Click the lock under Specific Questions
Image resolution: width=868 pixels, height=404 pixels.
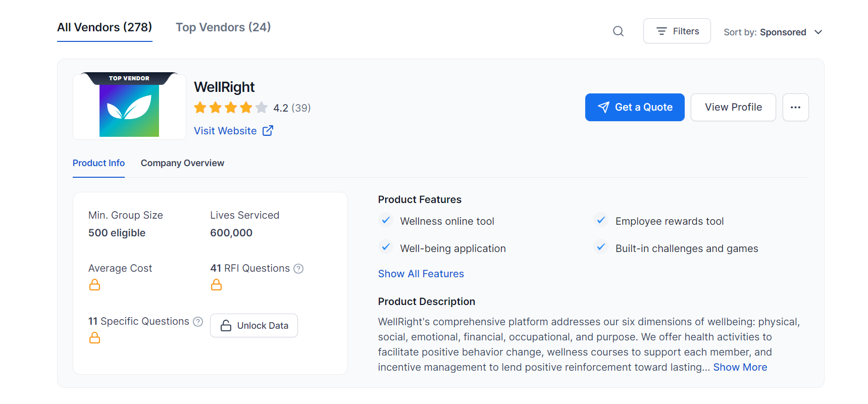coord(94,338)
